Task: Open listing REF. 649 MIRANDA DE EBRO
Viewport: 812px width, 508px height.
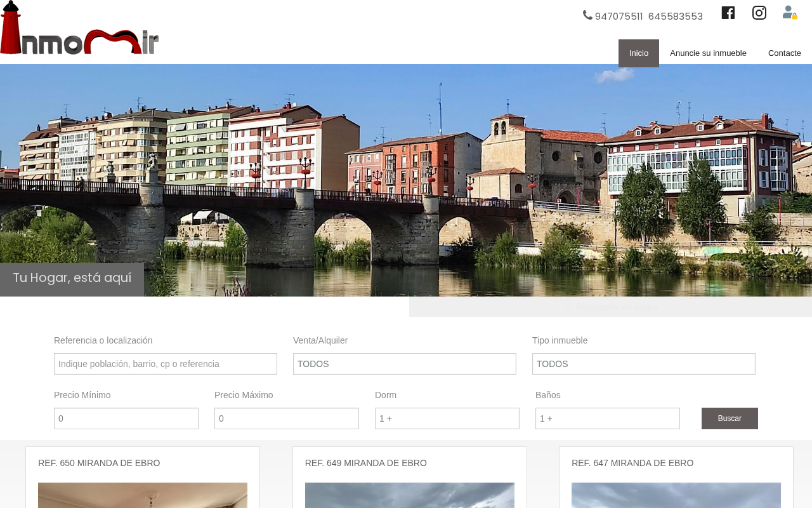Action: pos(366,463)
